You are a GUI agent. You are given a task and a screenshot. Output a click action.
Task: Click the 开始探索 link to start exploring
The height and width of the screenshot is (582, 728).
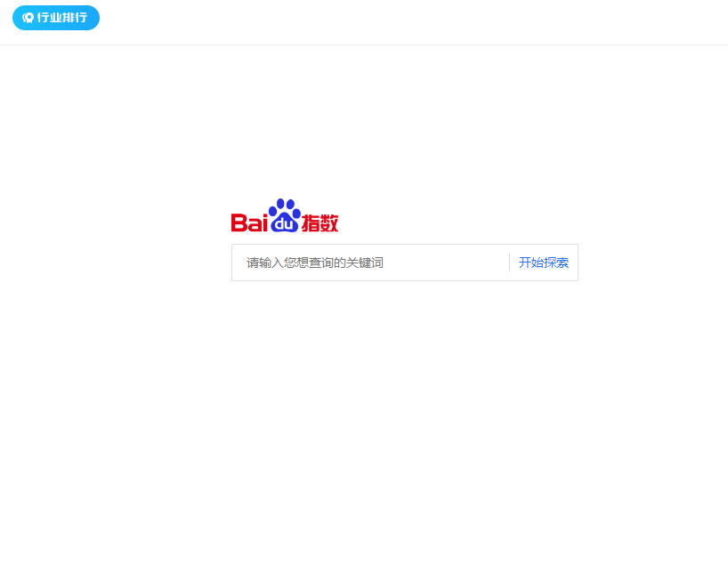click(x=542, y=262)
